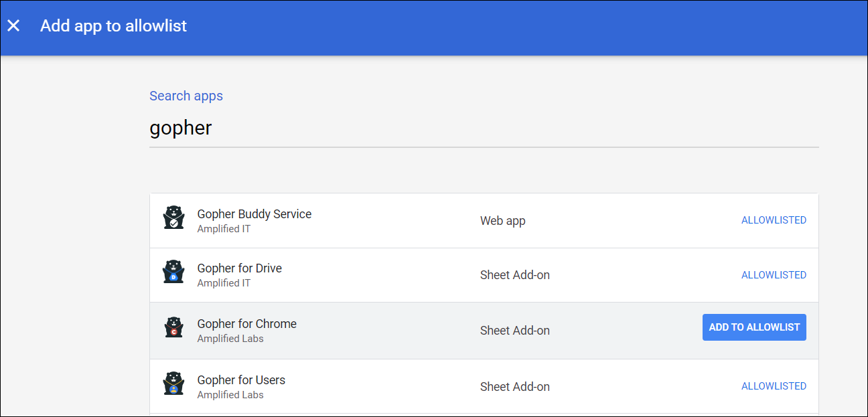Click ALLOWLISTED status for Gopher Buddy Service

(x=774, y=220)
